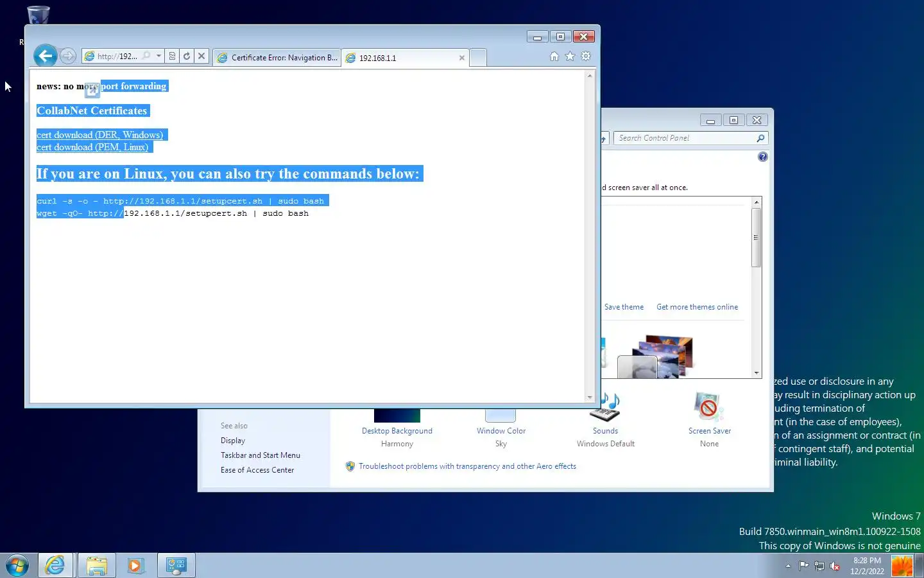Go to the browser home page

click(x=554, y=57)
